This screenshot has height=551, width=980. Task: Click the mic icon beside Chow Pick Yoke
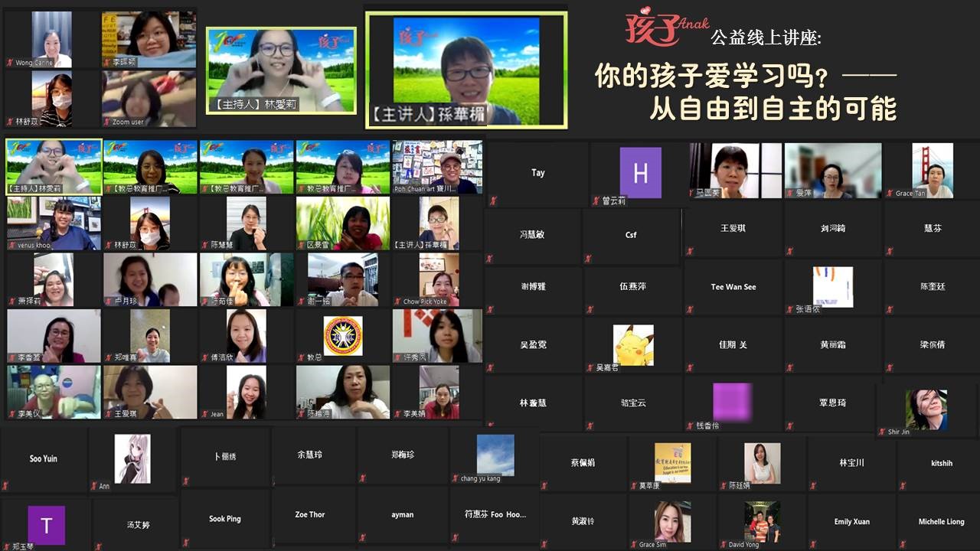(398, 302)
